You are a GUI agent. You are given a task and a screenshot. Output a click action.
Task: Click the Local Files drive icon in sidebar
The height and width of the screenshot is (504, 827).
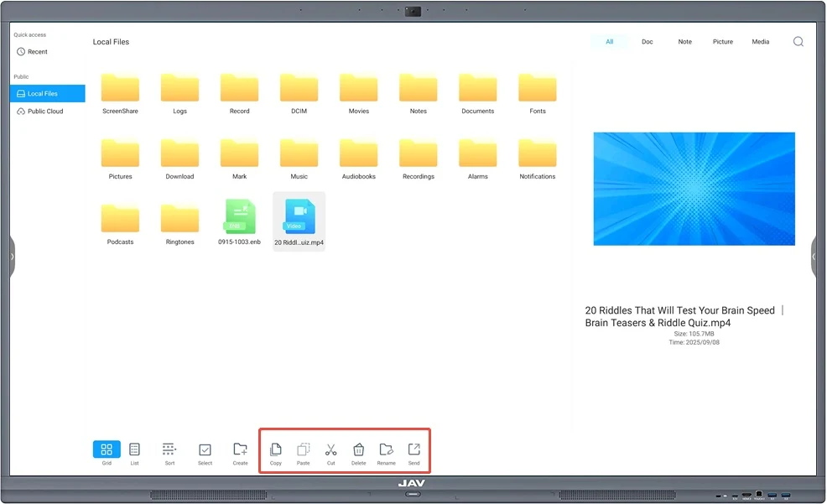(20, 93)
